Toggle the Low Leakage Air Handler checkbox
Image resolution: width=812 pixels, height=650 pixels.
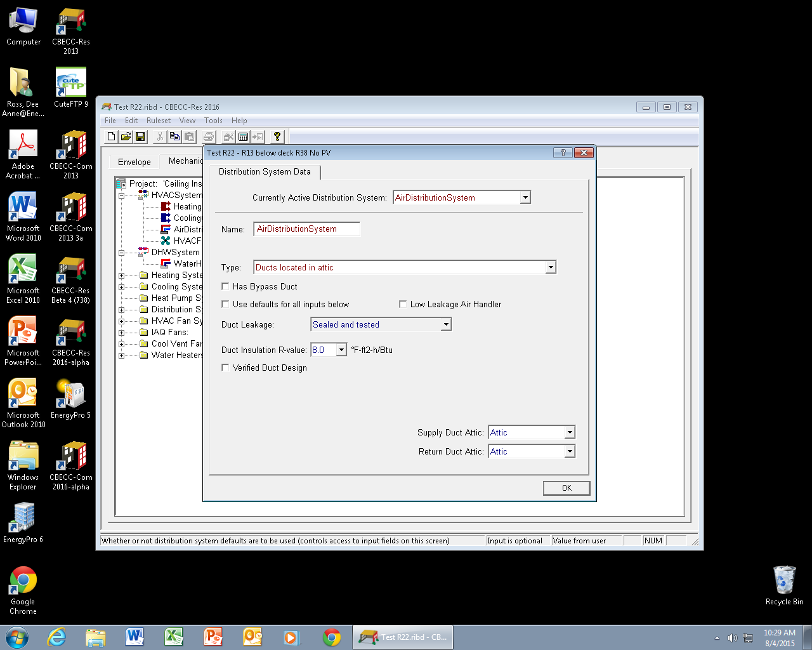tap(403, 305)
